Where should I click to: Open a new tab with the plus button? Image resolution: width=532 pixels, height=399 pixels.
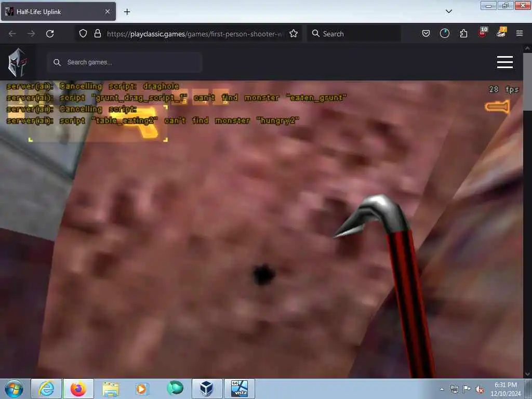[127, 12]
